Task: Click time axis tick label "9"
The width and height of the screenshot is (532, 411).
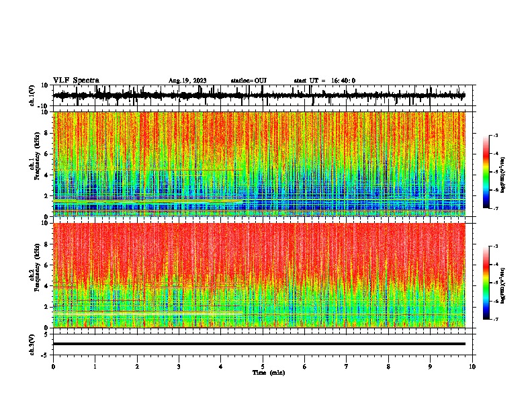Action: 430,367
